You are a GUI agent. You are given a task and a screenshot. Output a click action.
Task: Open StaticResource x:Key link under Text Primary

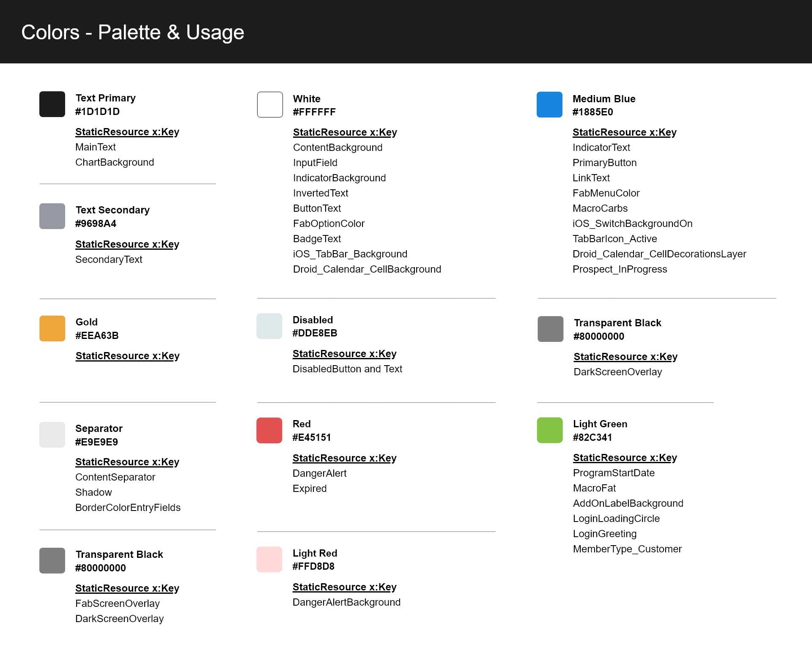click(x=127, y=132)
